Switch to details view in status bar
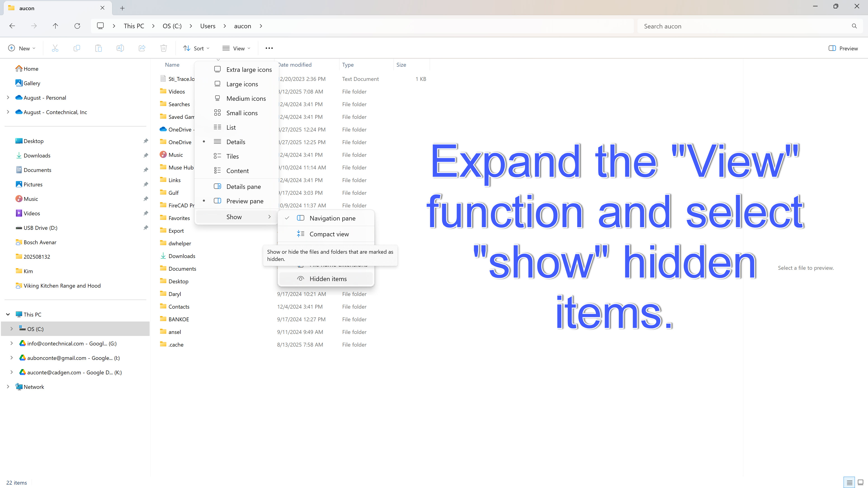The height and width of the screenshot is (488, 868). (849, 482)
